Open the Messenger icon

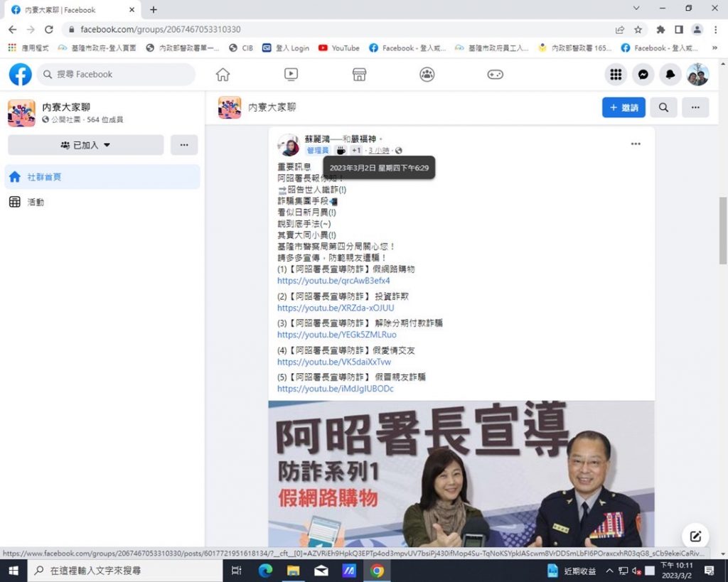[x=643, y=75]
